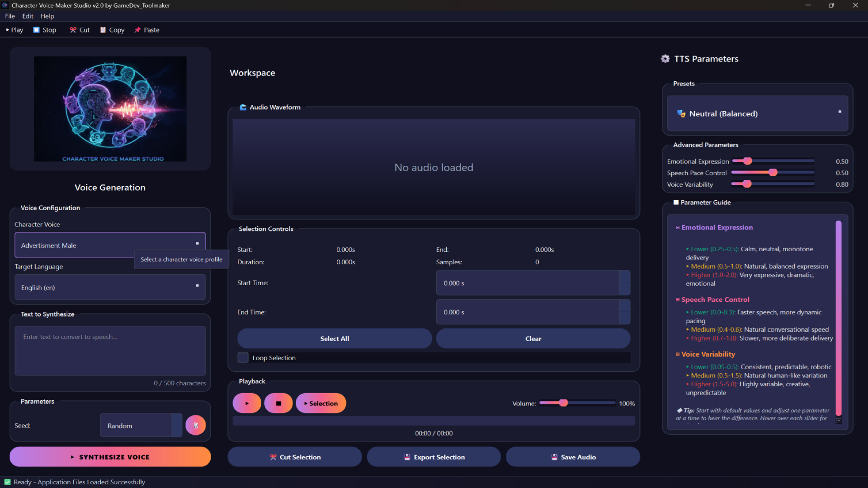Click the Stop icon in the toolbar
This screenshot has width=868, height=488.
[x=36, y=30]
